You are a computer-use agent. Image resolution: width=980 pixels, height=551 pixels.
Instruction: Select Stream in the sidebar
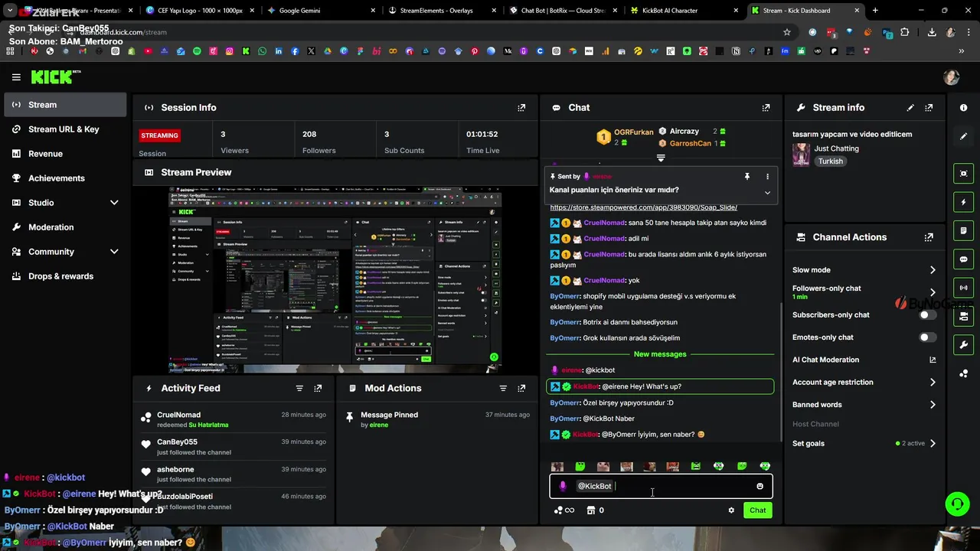65,105
